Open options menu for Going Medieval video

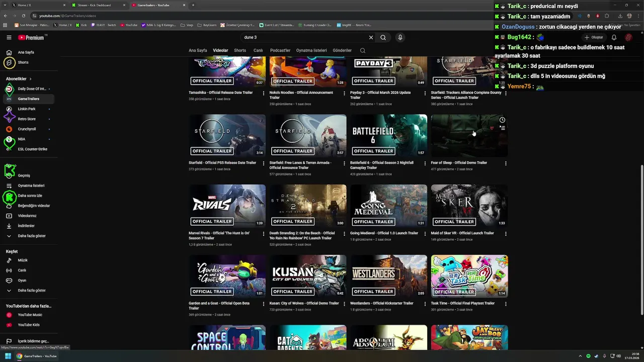425,234
